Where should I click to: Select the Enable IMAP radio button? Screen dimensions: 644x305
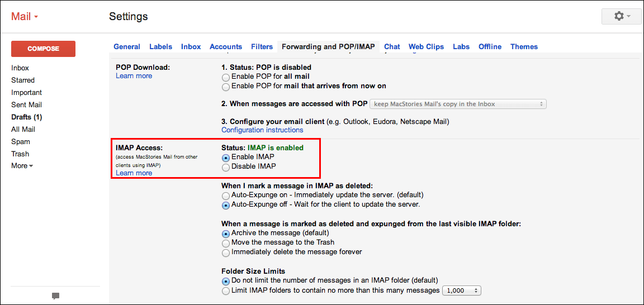[x=225, y=158]
